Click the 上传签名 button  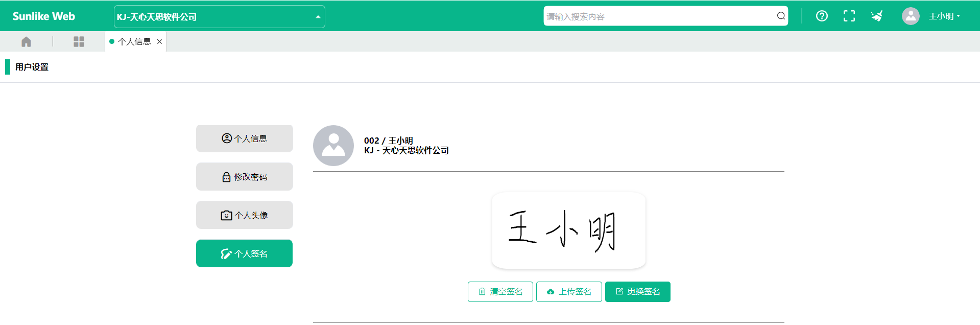569,292
